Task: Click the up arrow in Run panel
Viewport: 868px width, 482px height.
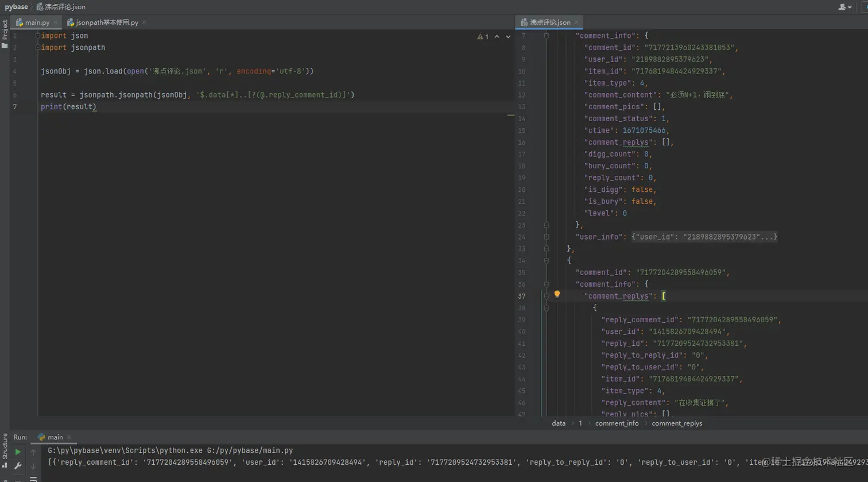Action: pyautogui.click(x=33, y=452)
